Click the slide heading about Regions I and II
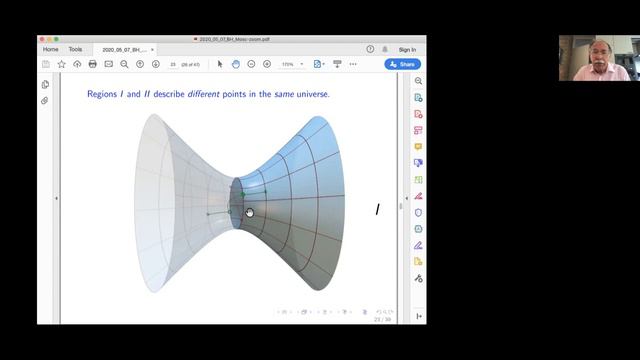 pyautogui.click(x=208, y=94)
